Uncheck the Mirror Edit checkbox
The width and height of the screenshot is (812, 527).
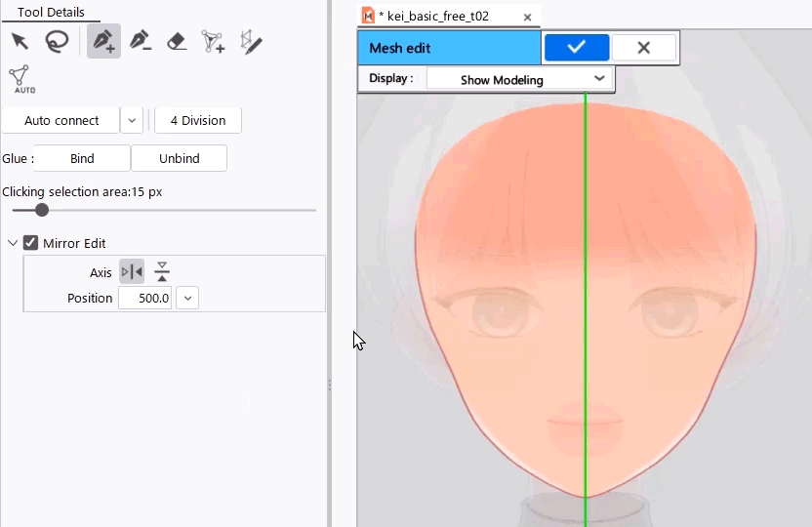tap(30, 243)
